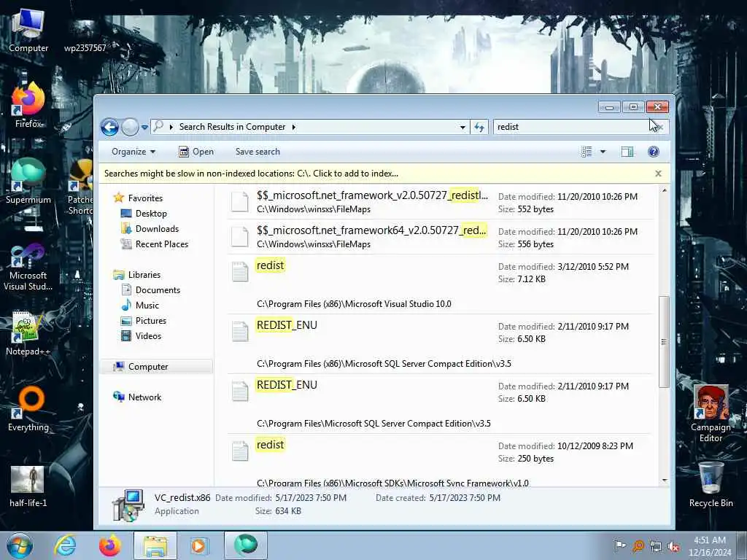Open the Organize menu
747x560 pixels.
click(x=133, y=152)
